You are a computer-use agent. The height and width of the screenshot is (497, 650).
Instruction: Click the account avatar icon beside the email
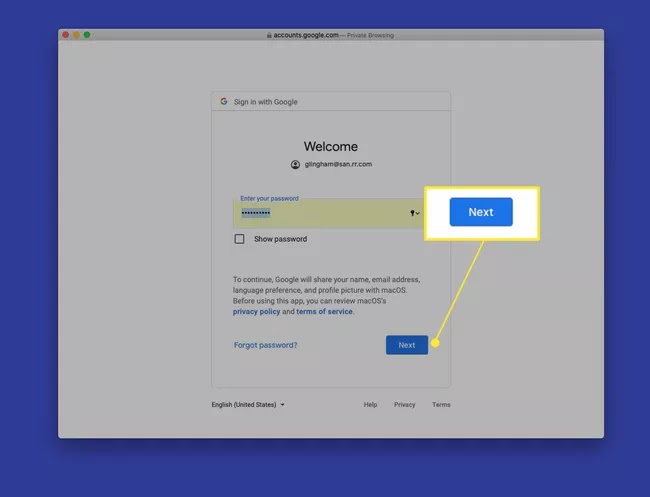coord(295,165)
